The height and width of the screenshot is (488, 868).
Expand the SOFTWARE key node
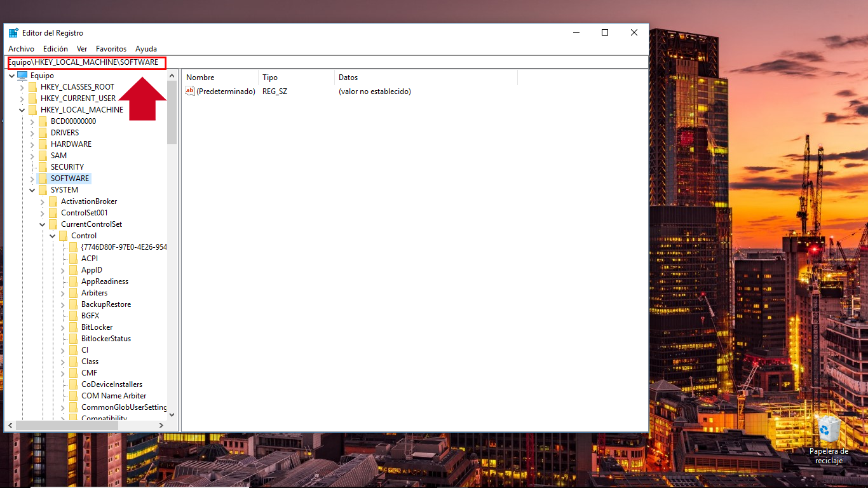click(x=32, y=179)
